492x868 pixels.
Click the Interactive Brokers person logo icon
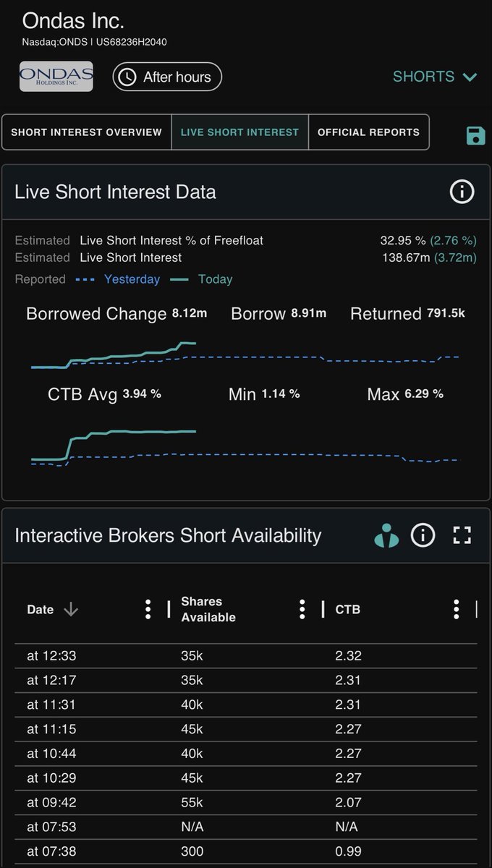pyautogui.click(x=386, y=535)
